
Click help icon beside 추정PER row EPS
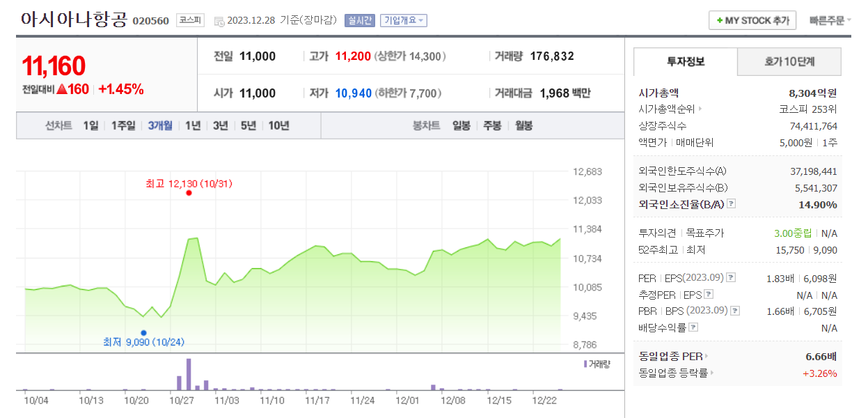click(708, 294)
